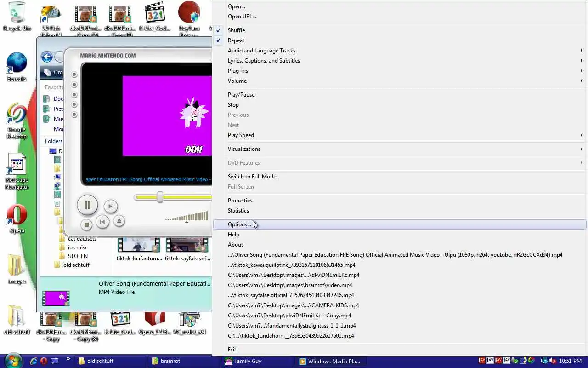This screenshot has height=368, width=588.
Task: Skip to next track in the player skin
Action: (110, 207)
